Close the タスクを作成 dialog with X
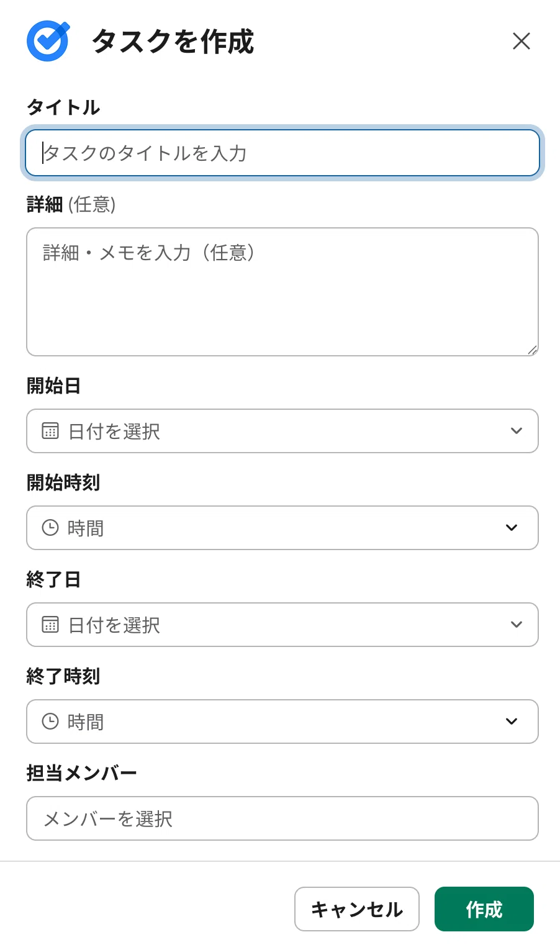Viewport: 560px width, 950px height. tap(522, 41)
